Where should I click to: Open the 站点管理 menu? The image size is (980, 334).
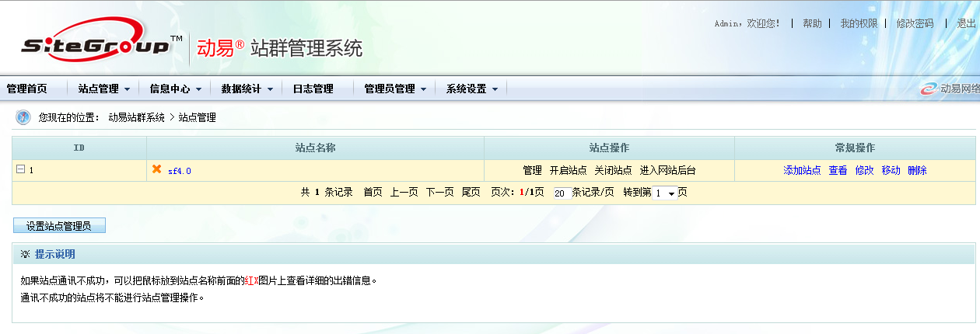[x=98, y=89]
